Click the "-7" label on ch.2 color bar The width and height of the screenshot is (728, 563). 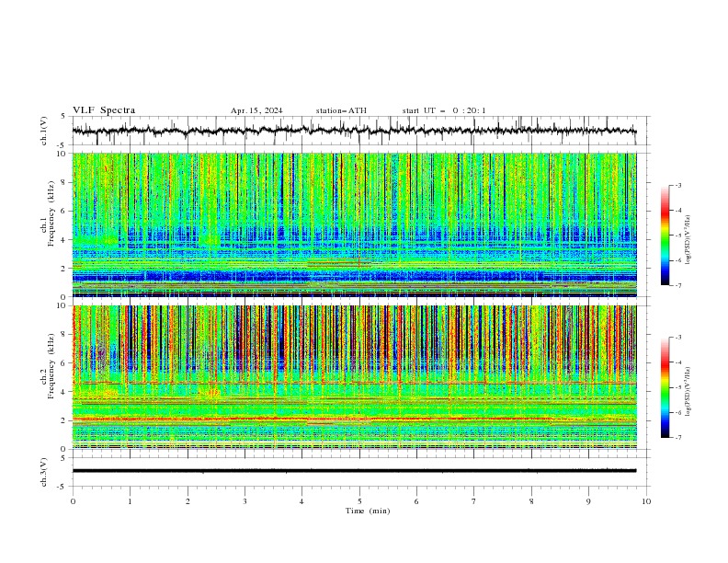[x=677, y=438]
